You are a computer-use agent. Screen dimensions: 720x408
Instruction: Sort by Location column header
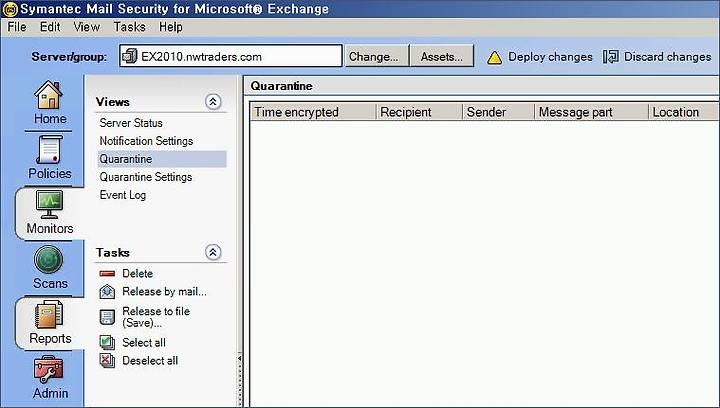click(x=684, y=112)
